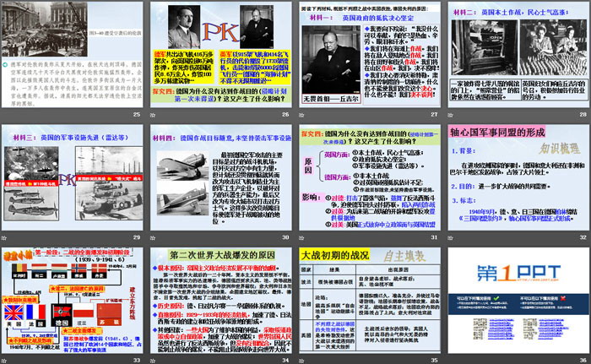Click slide number 31 label

coord(434,237)
